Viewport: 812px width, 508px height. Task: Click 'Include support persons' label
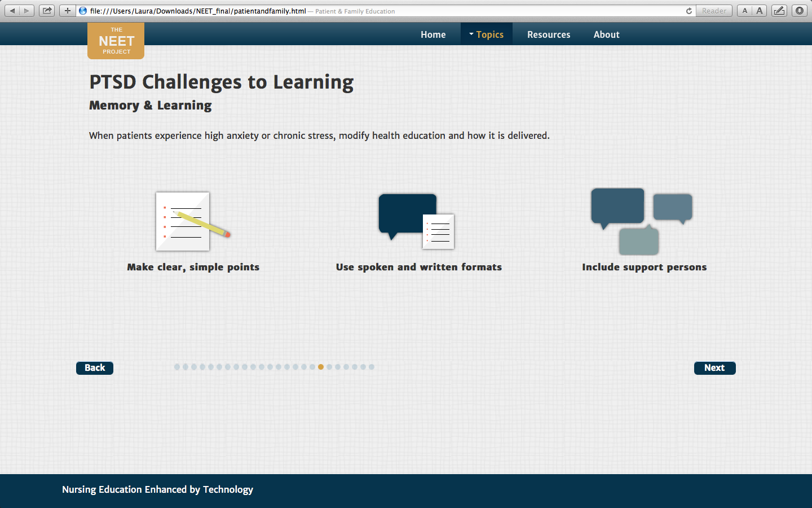click(645, 267)
